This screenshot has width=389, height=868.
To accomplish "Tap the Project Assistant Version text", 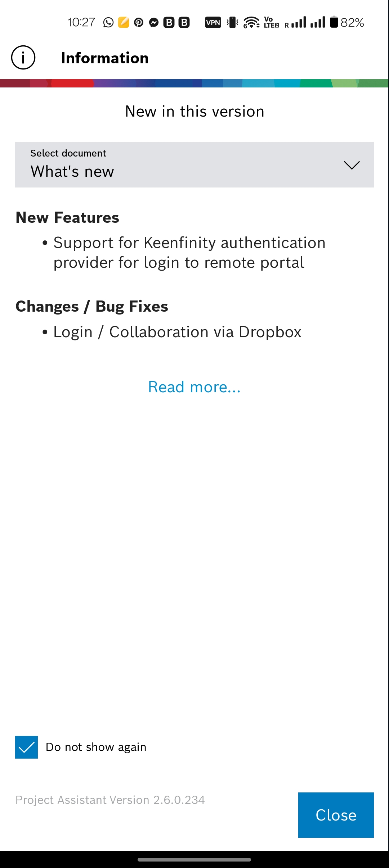I will point(110,800).
